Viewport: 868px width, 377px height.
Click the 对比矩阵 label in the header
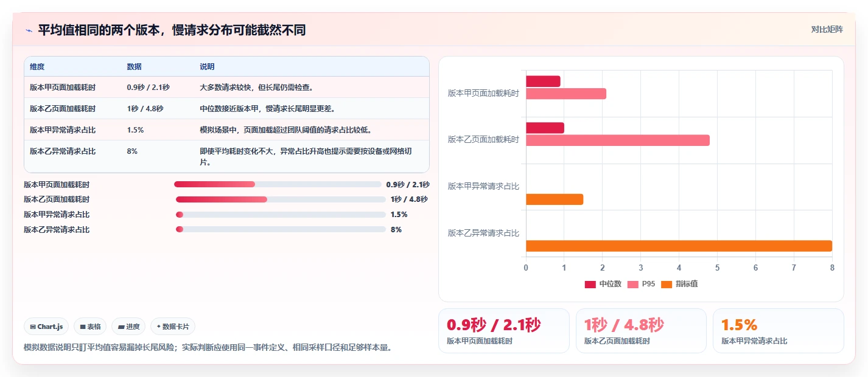click(827, 29)
